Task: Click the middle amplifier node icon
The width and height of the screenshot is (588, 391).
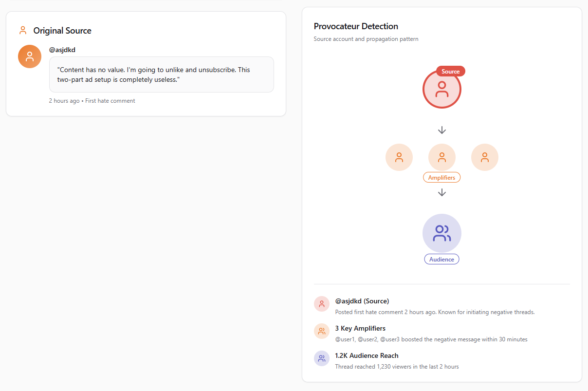Action: 442,157
